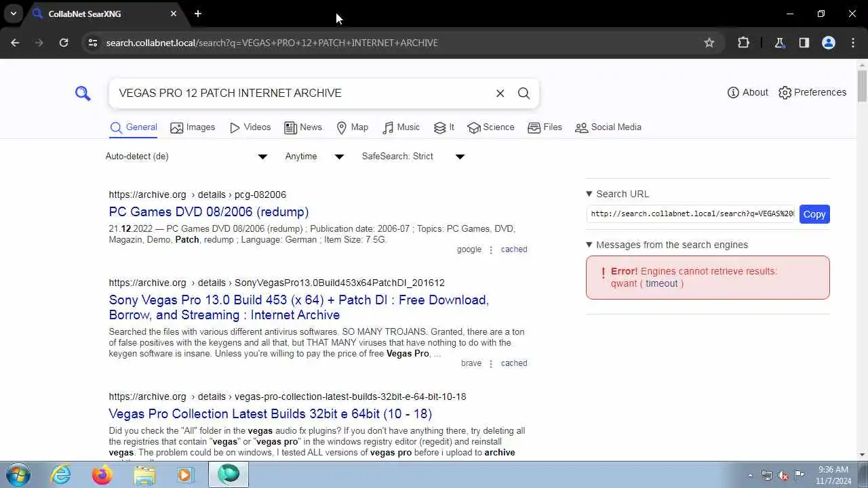Open the taskbar clock showing 9:36 AM
868x488 pixels.
(833, 475)
